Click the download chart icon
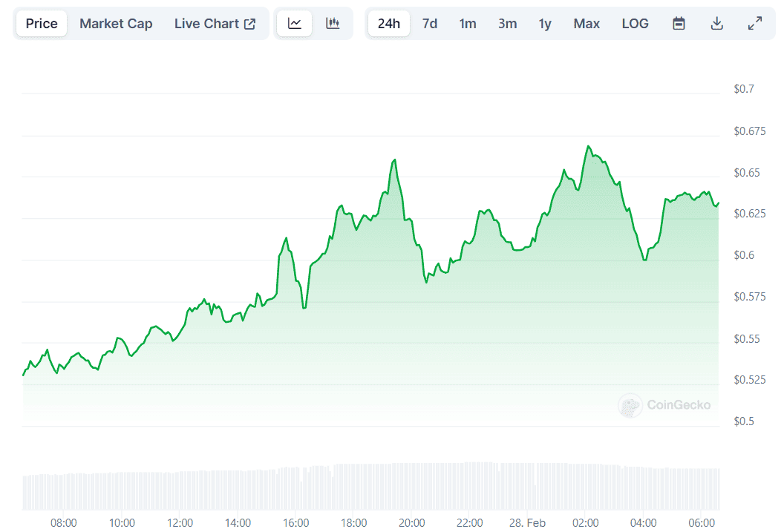The width and height of the screenshot is (784, 532). [716, 23]
